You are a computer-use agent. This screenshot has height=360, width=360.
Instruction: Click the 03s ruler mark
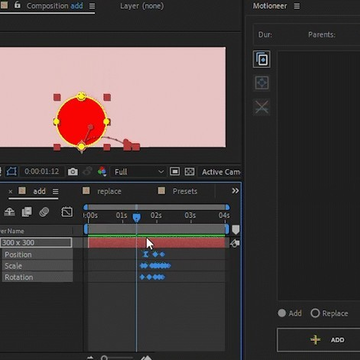(x=190, y=216)
